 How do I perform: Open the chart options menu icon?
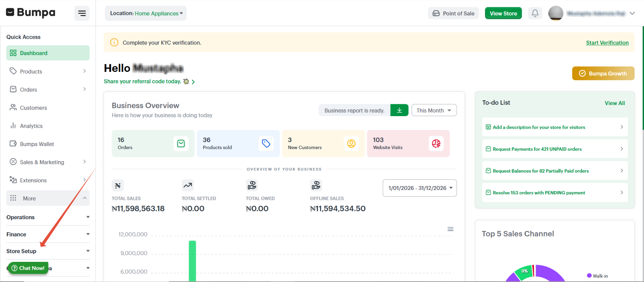click(x=450, y=229)
